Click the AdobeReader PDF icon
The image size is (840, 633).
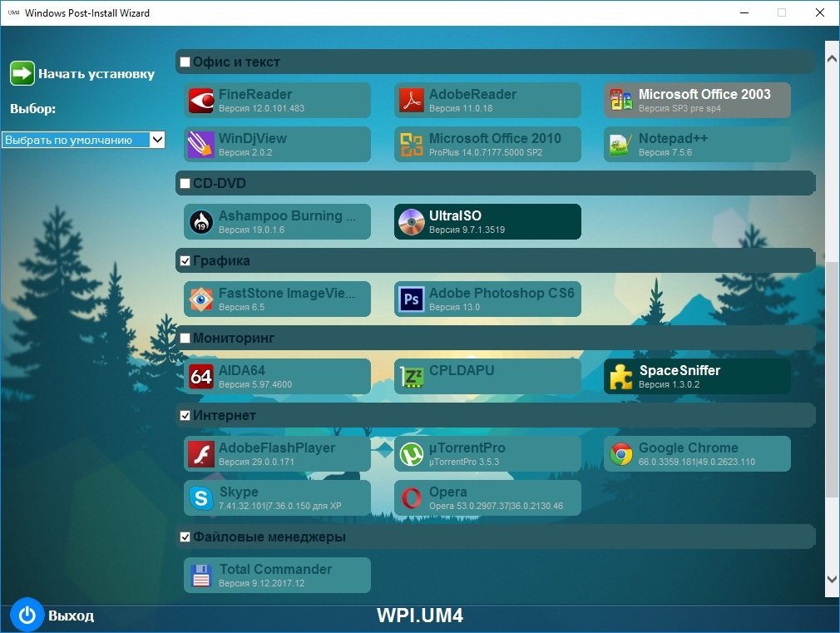pyautogui.click(x=412, y=100)
